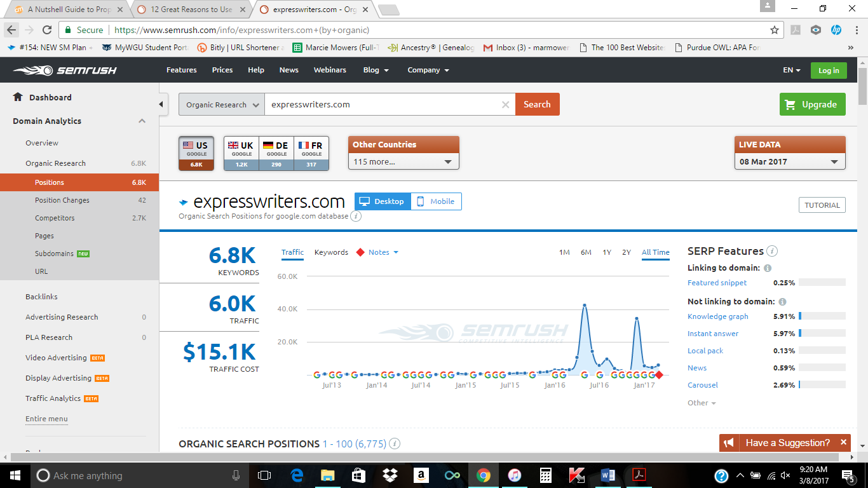Show the Keywords chart tab
The height and width of the screenshot is (488, 868).
pos(331,252)
